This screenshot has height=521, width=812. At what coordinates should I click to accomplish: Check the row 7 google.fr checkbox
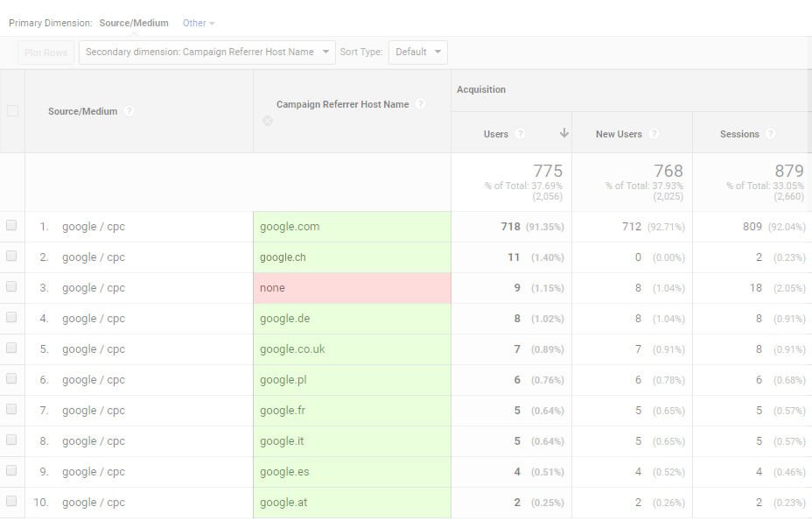(11, 409)
